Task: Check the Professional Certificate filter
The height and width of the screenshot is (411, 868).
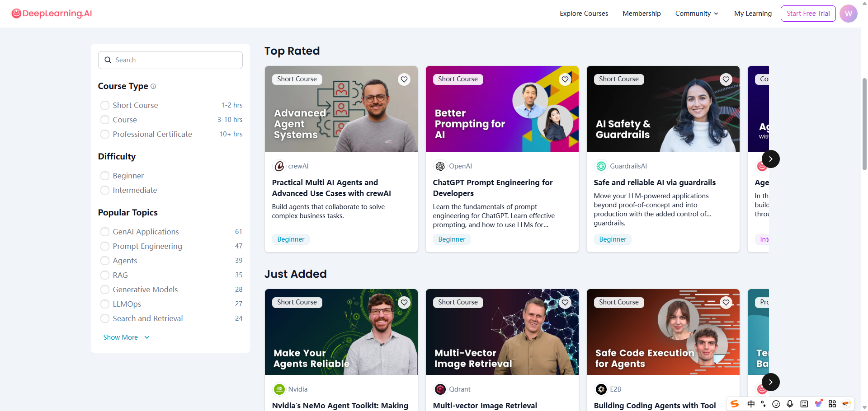Action: click(105, 134)
